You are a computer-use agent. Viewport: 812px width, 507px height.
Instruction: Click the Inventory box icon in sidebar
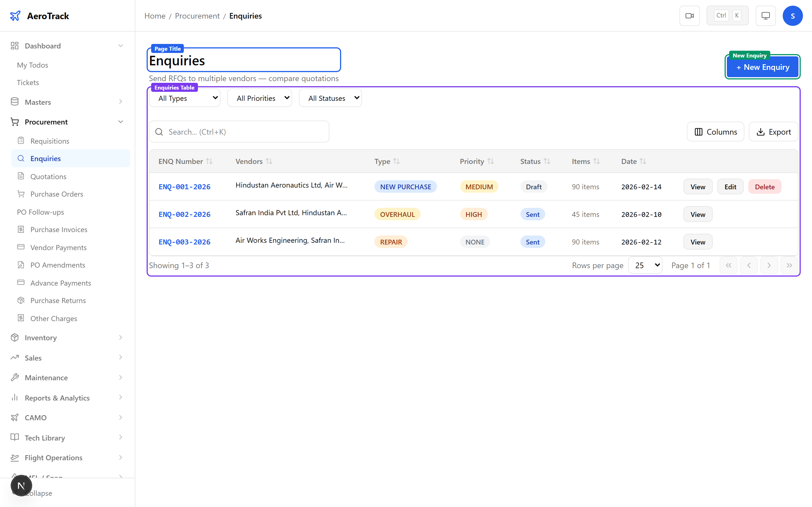[15, 338]
